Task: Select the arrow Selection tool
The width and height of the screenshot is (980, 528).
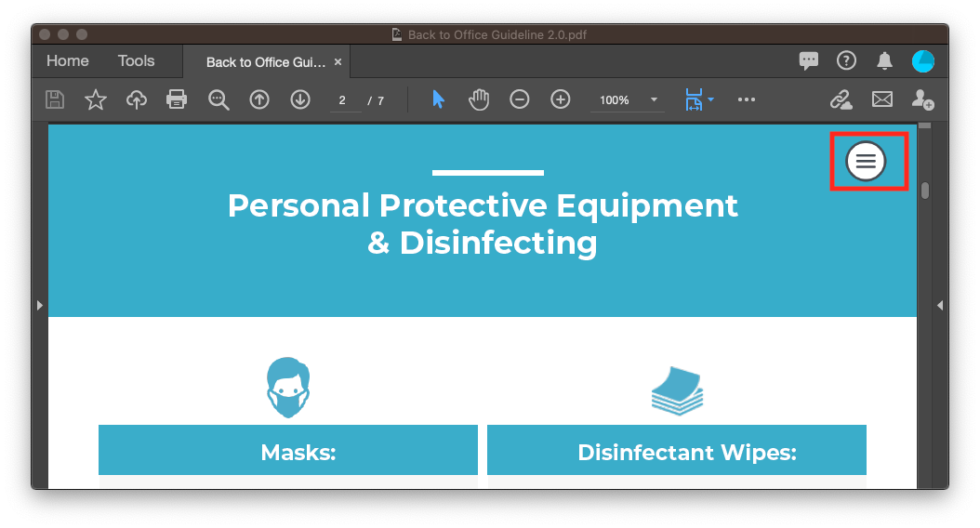Action: coord(438,100)
